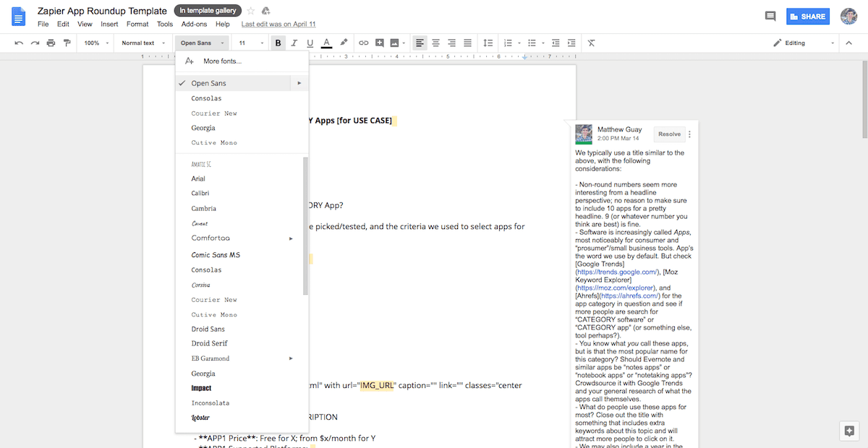Screen dimensions: 868x448
Task: Toggle underline formatting
Action: pos(310,43)
